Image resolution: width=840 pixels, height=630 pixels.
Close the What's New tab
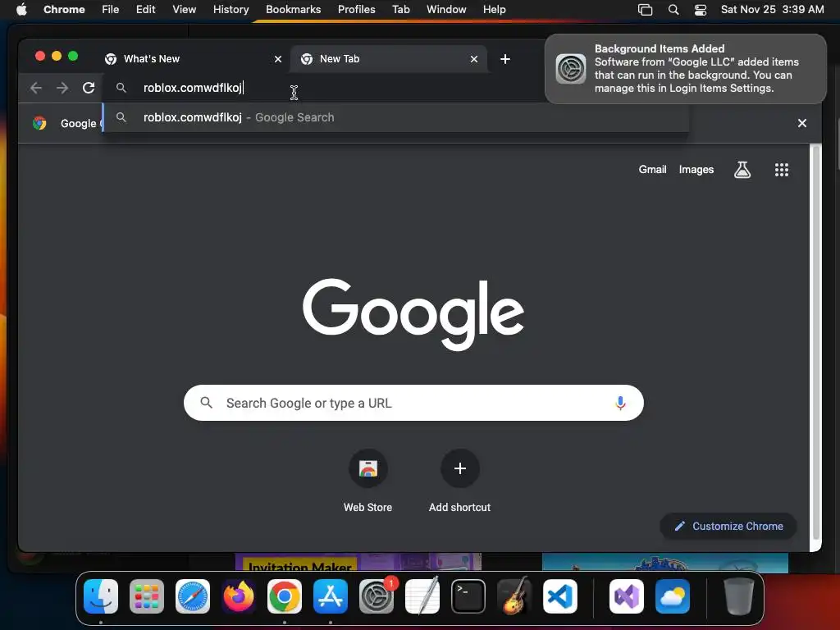[278, 59]
